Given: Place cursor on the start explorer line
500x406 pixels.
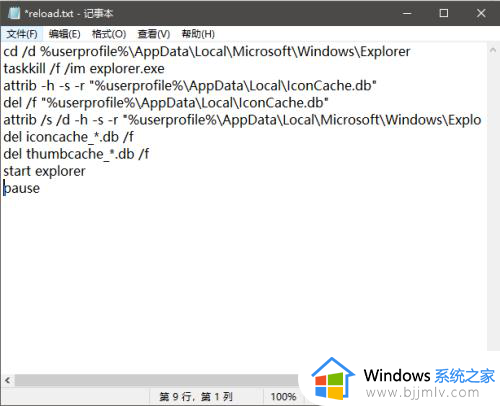Looking at the screenshot, I should 45,171.
